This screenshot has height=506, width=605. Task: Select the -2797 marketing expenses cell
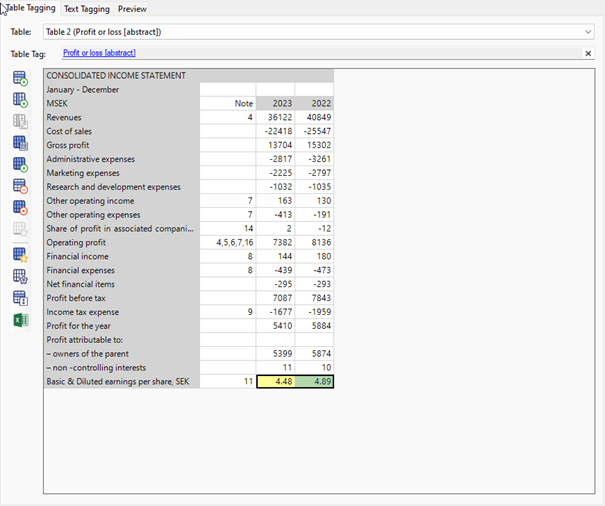pyautogui.click(x=314, y=173)
